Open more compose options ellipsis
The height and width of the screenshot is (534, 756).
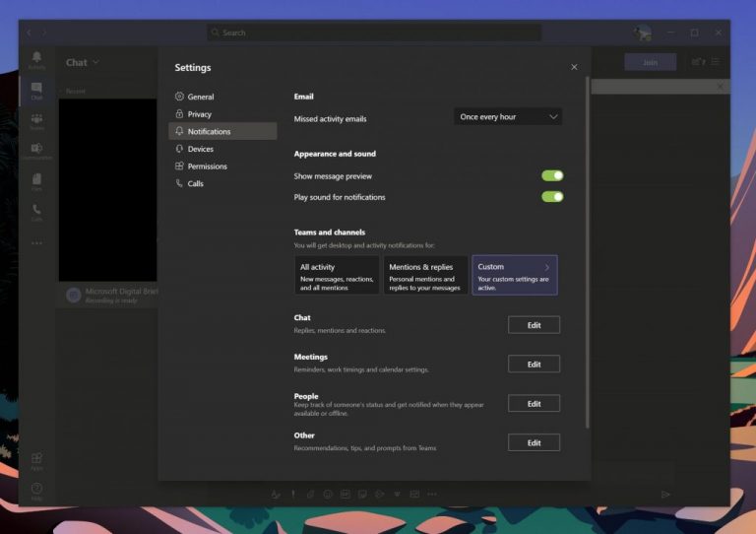(x=432, y=494)
